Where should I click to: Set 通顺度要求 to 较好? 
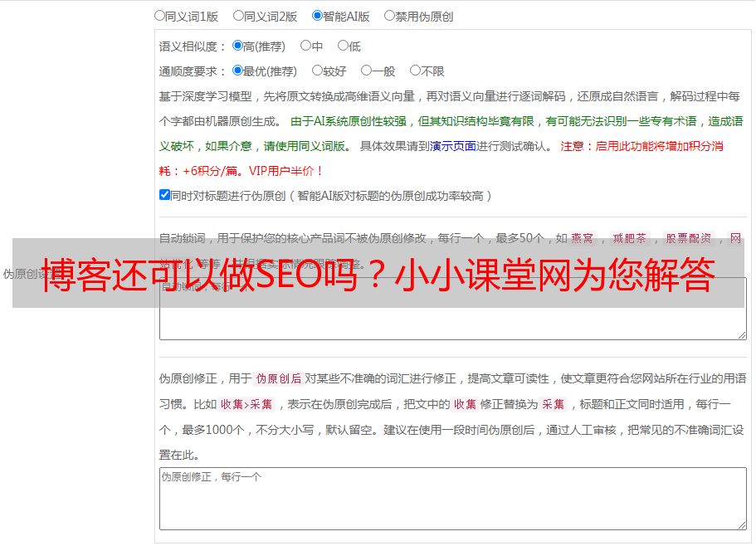point(317,71)
